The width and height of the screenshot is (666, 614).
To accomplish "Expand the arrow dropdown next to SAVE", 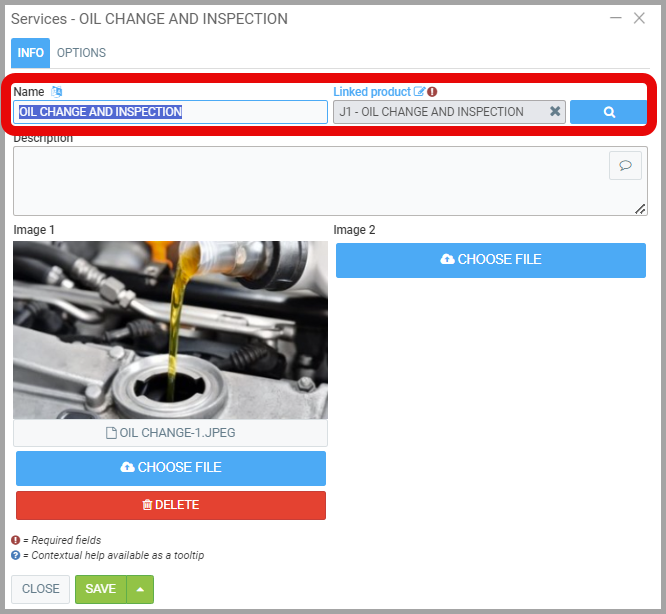I will [140, 589].
